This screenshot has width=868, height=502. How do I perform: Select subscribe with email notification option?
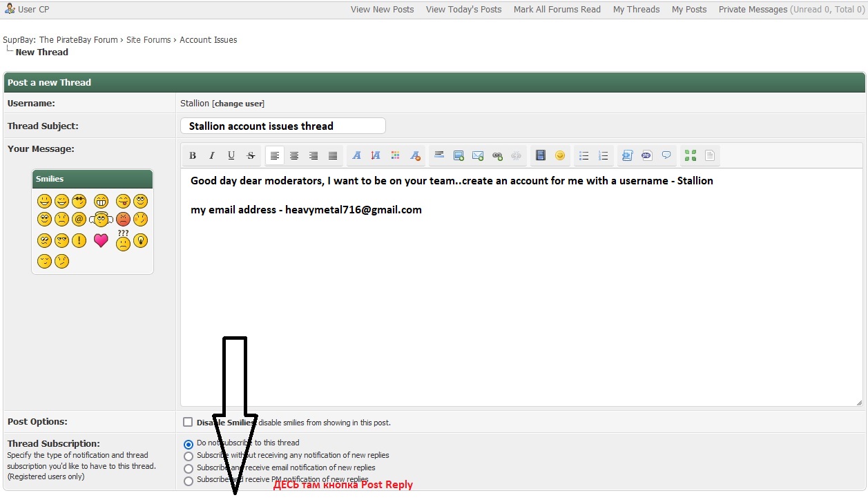189,469
